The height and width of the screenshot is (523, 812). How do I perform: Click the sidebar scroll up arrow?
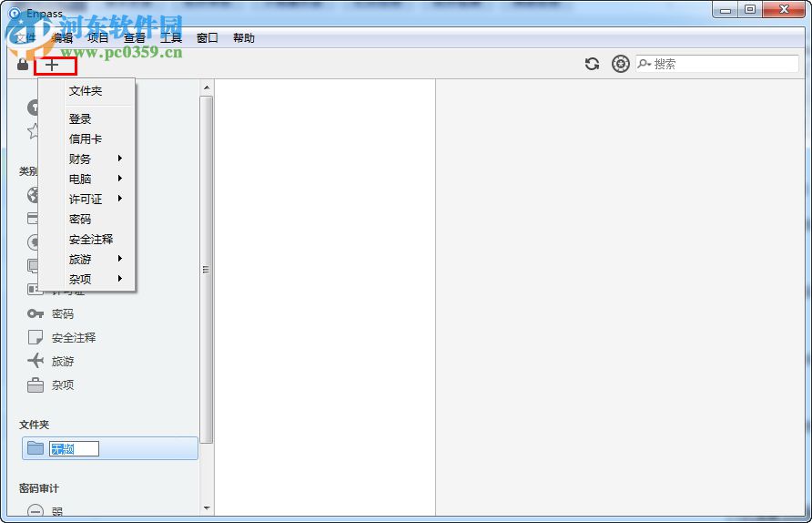pos(207,87)
